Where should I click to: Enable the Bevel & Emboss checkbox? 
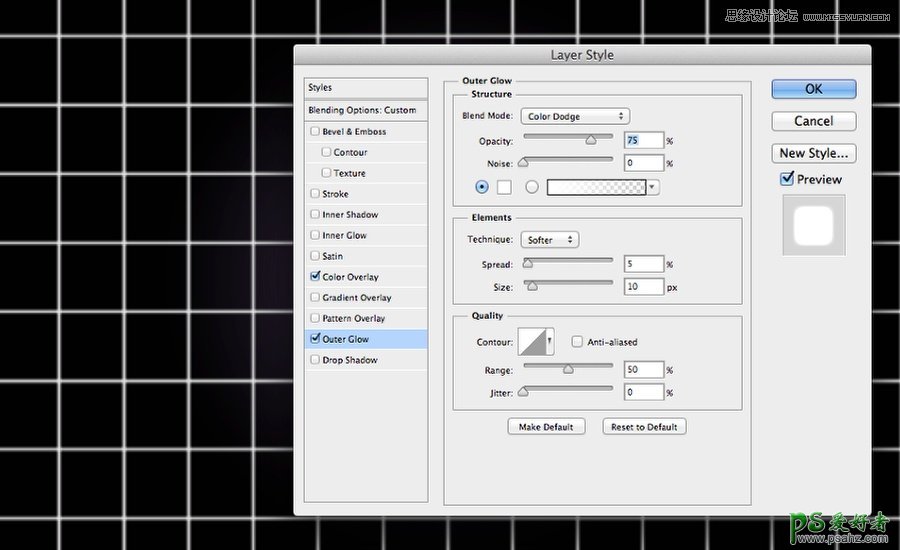315,131
